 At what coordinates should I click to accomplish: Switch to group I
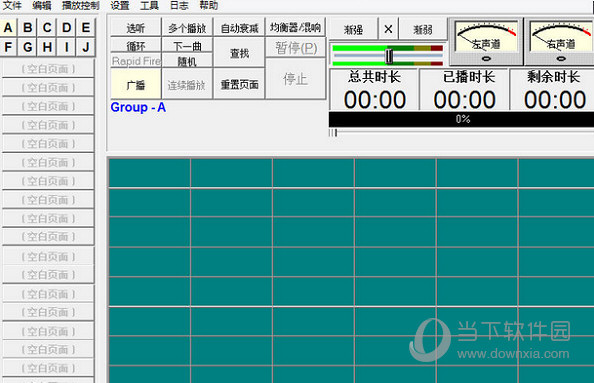pyautogui.click(x=67, y=47)
